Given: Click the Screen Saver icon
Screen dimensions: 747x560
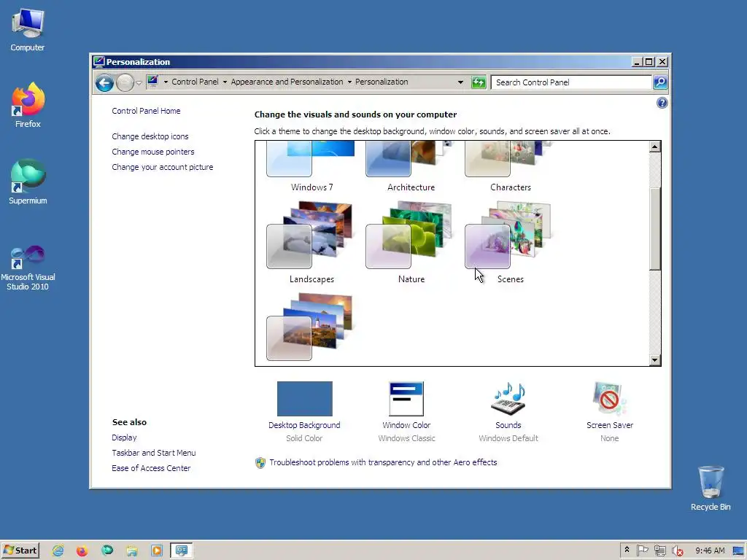Looking at the screenshot, I should [x=609, y=399].
